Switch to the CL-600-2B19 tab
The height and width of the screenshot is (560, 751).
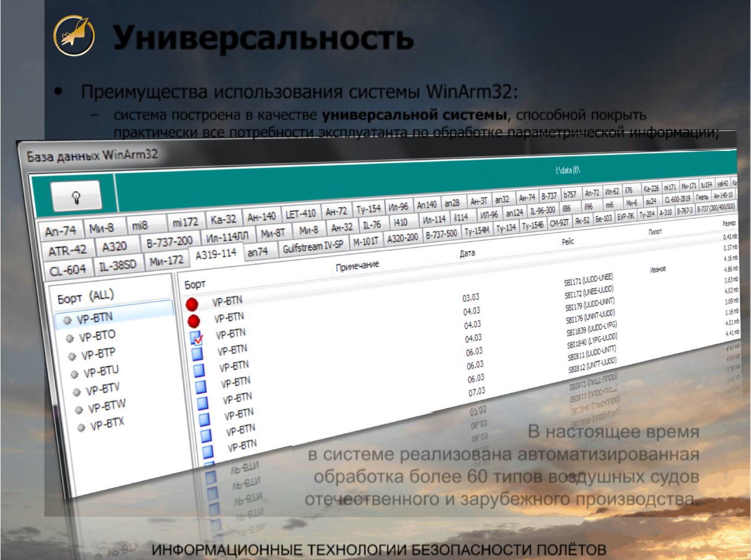(x=677, y=199)
